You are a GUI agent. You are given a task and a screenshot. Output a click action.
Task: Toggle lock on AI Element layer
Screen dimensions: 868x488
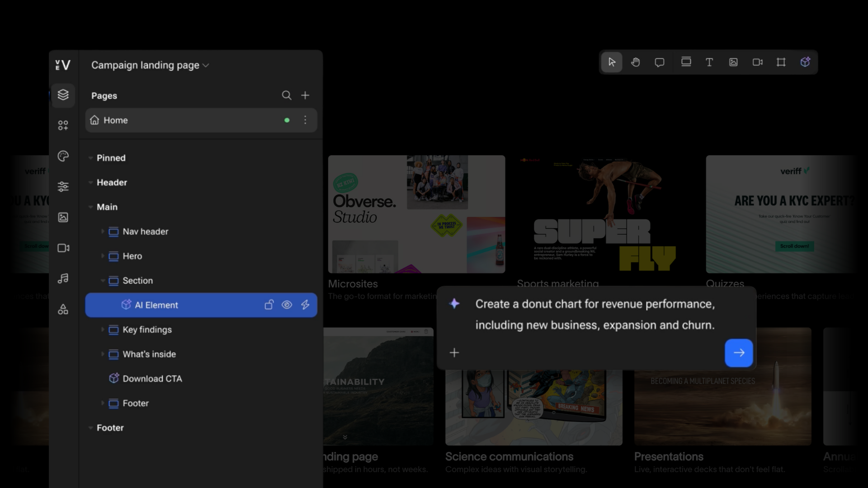[269, 305]
